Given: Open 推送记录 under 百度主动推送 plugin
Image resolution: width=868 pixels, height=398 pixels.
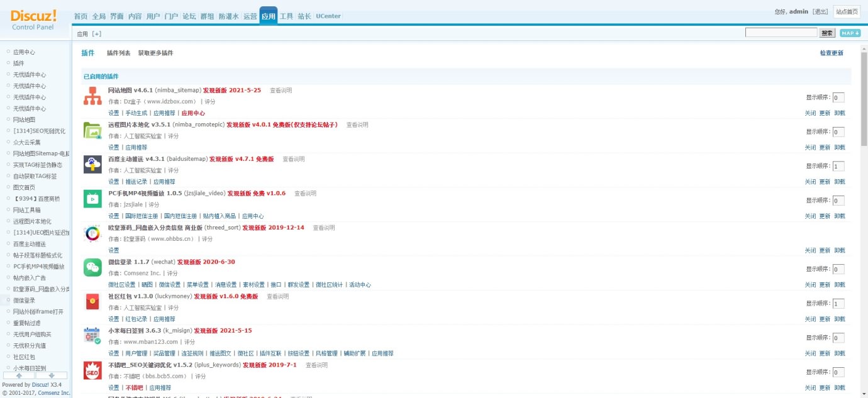Looking at the screenshot, I should tap(136, 182).
